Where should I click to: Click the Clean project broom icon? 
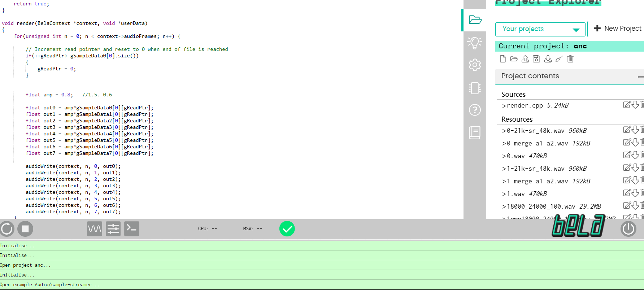559,59
